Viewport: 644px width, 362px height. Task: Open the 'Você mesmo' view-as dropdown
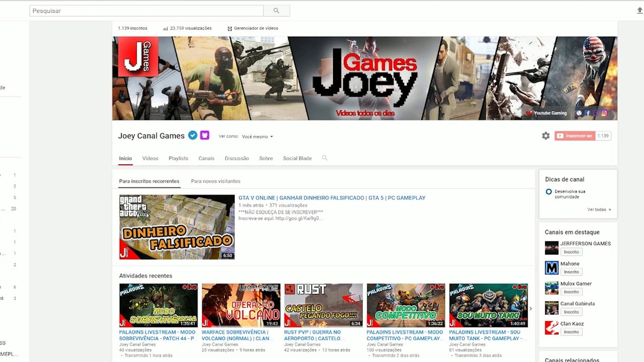(x=258, y=137)
